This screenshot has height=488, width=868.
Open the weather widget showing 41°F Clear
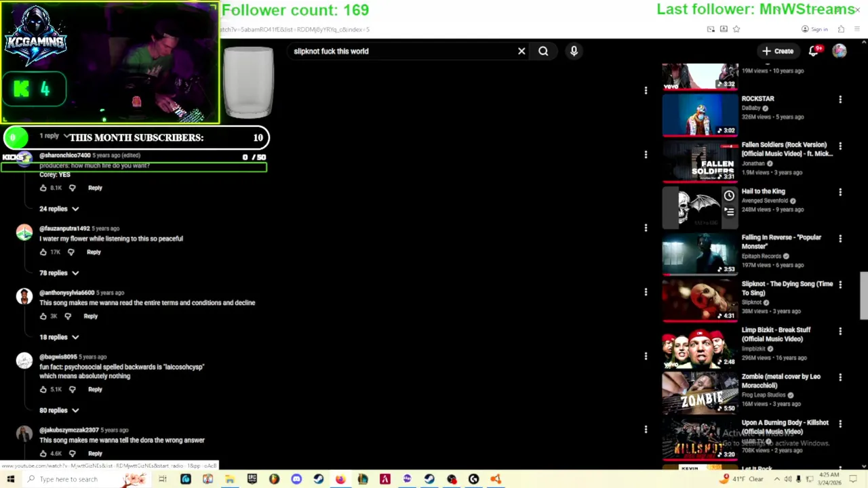point(743,479)
